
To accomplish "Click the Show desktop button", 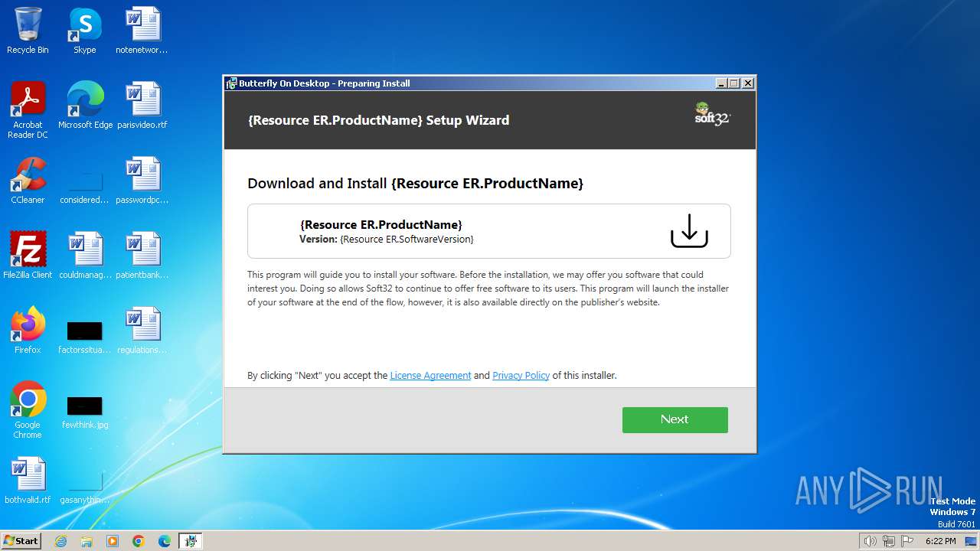I will [972, 541].
